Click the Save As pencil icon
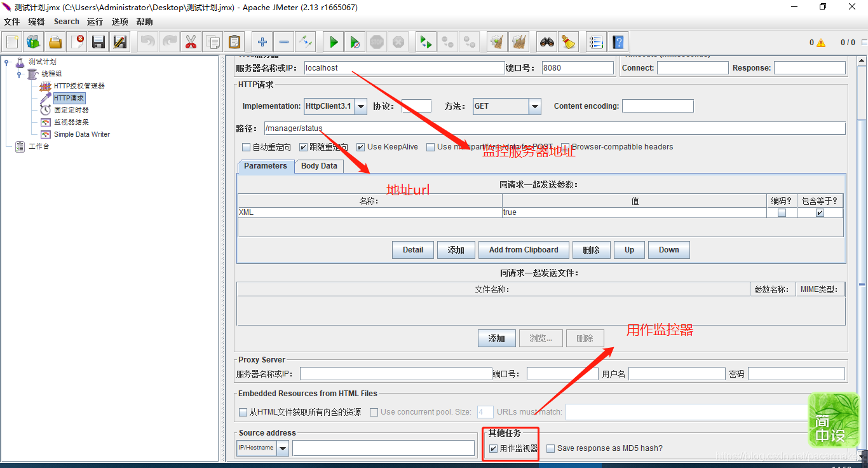868x468 pixels. (x=120, y=43)
